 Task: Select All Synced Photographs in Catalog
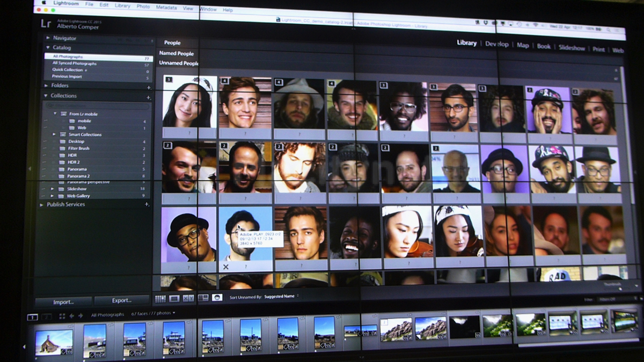(x=99, y=63)
